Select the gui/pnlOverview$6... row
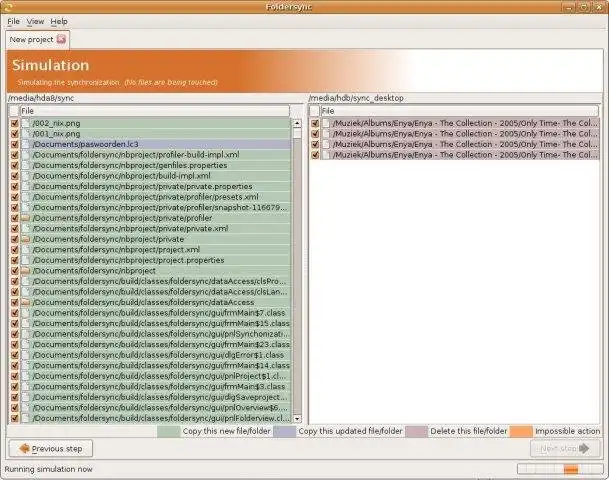Image resolution: width=609 pixels, height=480 pixels. tap(151, 408)
